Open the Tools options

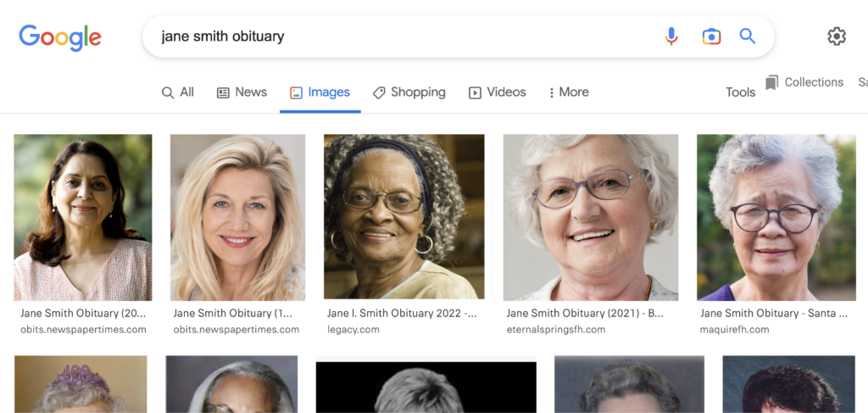pos(741,92)
